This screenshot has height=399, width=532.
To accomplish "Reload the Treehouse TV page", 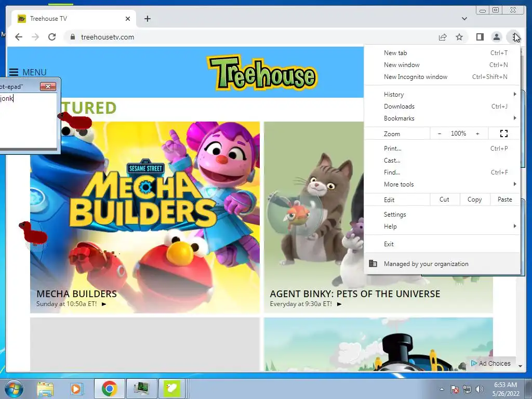I will tap(52, 37).
